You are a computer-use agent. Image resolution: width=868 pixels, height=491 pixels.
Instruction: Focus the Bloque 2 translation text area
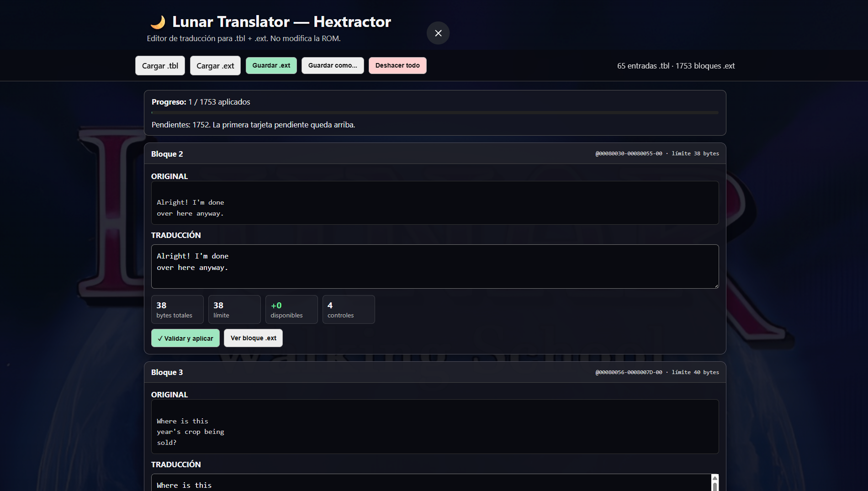[435, 266]
